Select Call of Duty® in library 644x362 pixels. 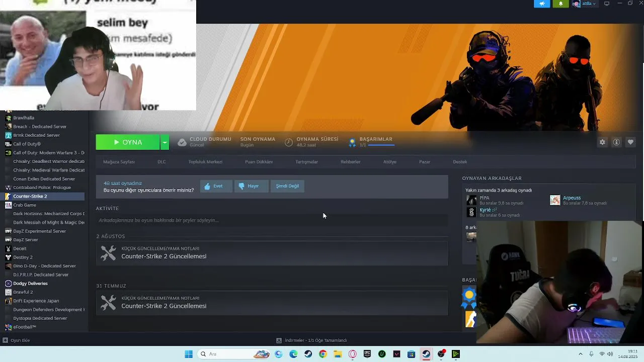[x=27, y=144]
